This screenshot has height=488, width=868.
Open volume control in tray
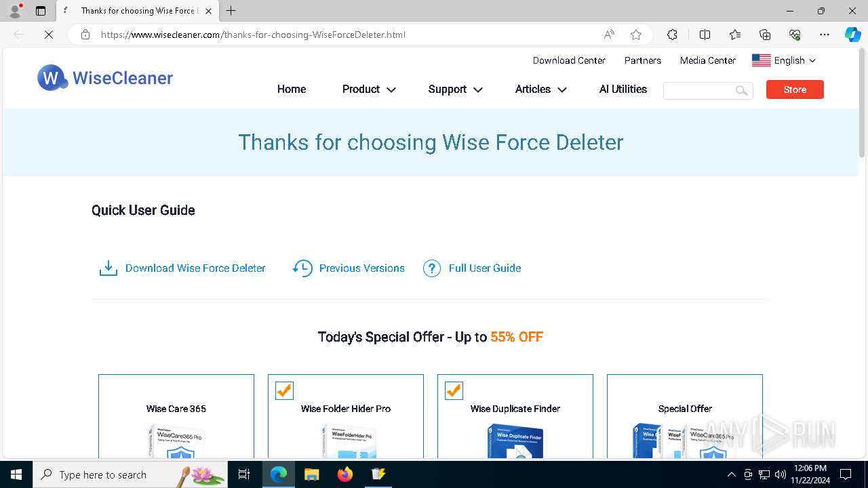coord(781,474)
